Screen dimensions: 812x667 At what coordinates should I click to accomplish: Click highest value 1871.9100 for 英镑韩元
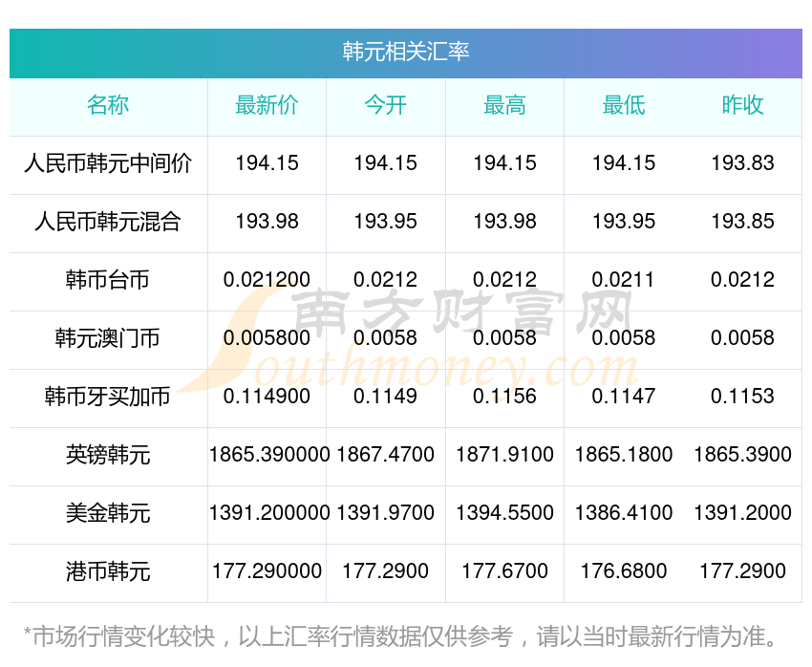tap(504, 455)
